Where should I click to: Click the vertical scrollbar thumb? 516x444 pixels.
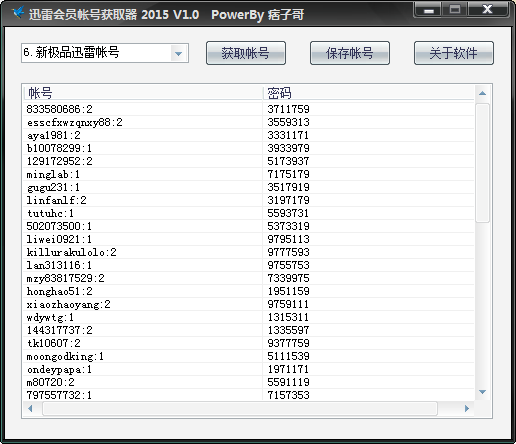482,163
